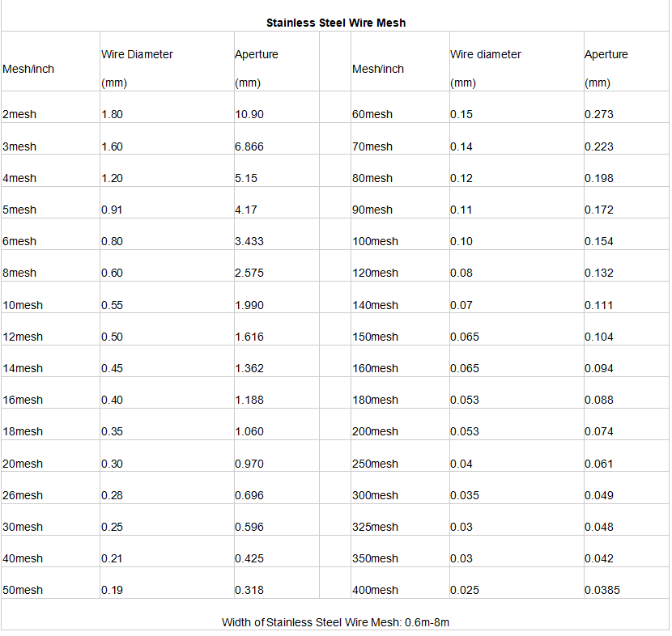The width and height of the screenshot is (672, 636).
Task: Click wire diameter 1.60 cell
Action: pyautogui.click(x=113, y=146)
